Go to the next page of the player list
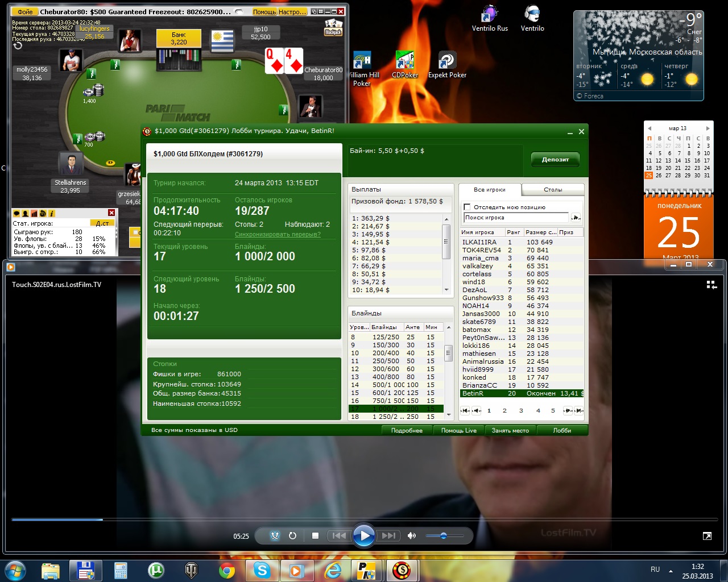The image size is (728, 582). [x=568, y=410]
